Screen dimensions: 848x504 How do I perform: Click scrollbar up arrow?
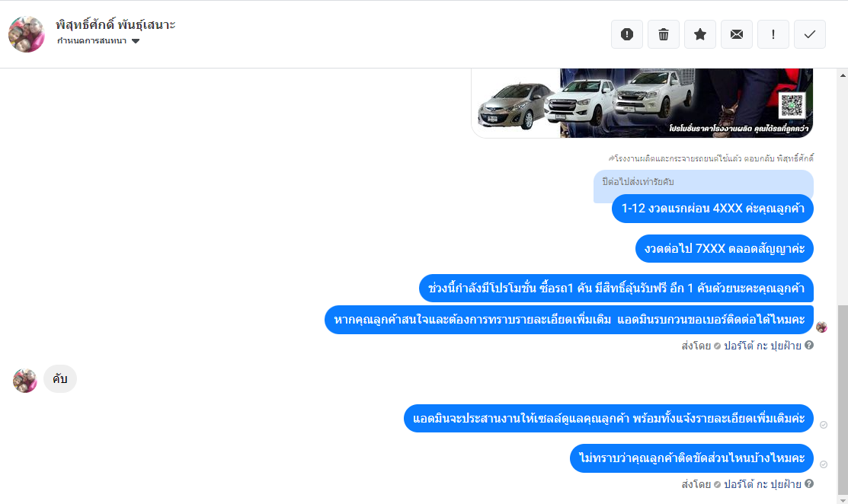(x=843, y=75)
